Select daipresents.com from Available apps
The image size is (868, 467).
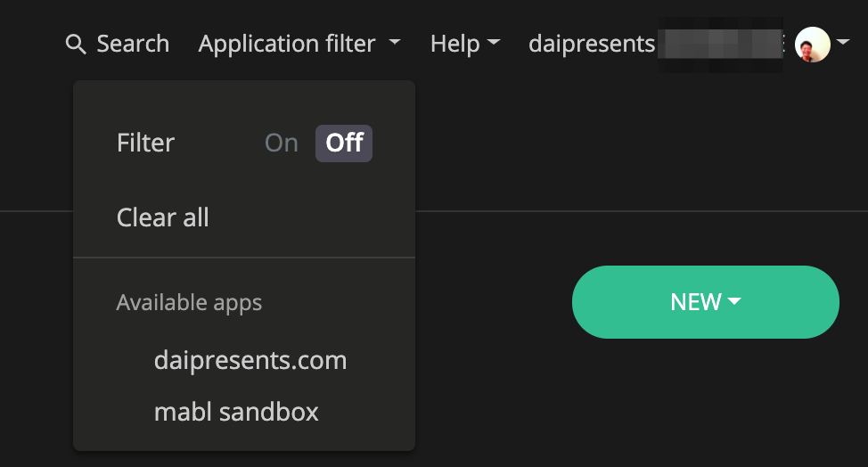(x=250, y=361)
